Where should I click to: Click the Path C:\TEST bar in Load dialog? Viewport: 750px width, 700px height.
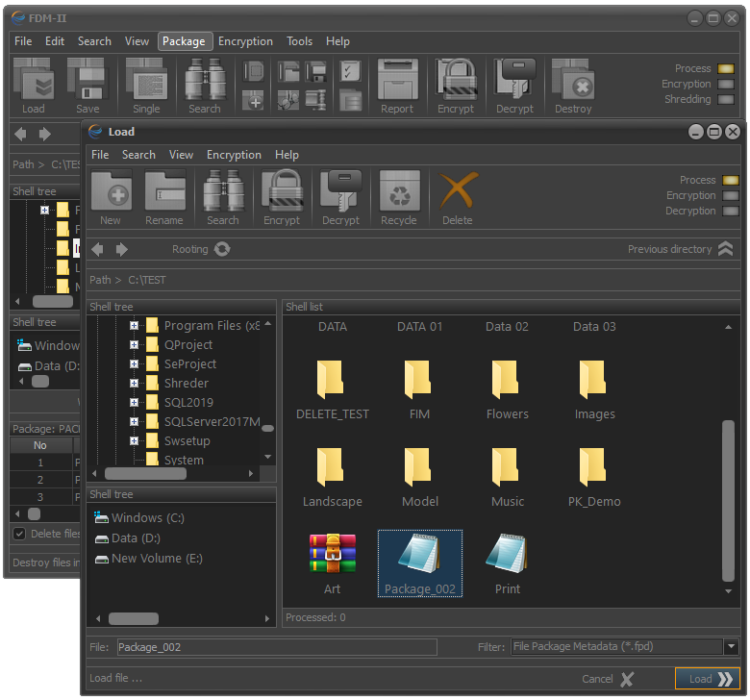(x=413, y=280)
